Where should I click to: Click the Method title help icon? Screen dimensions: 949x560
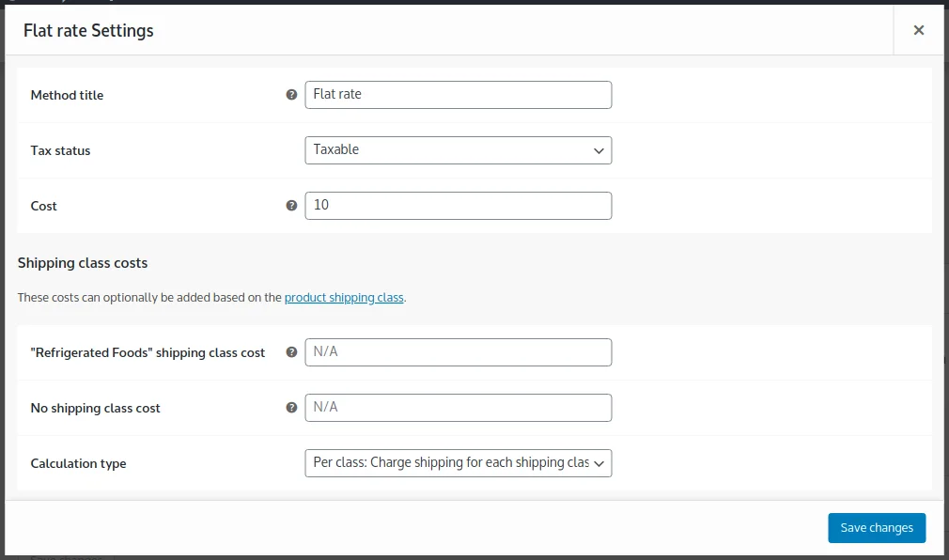(291, 94)
